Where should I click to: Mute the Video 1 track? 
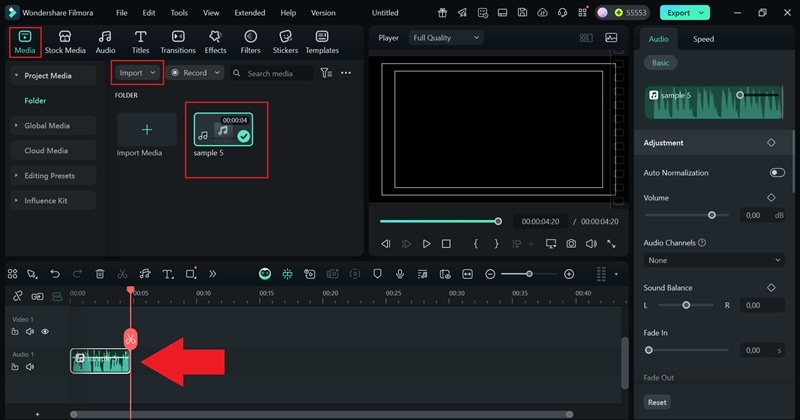pyautogui.click(x=30, y=332)
